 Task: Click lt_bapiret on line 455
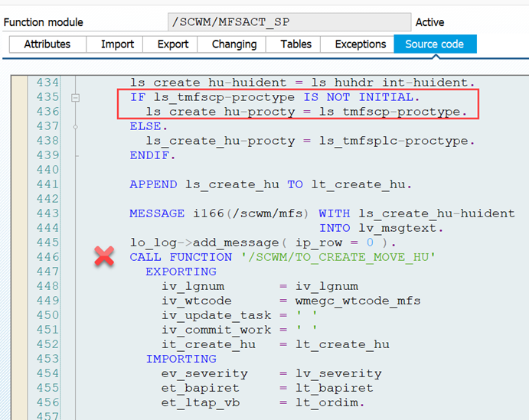click(335, 388)
